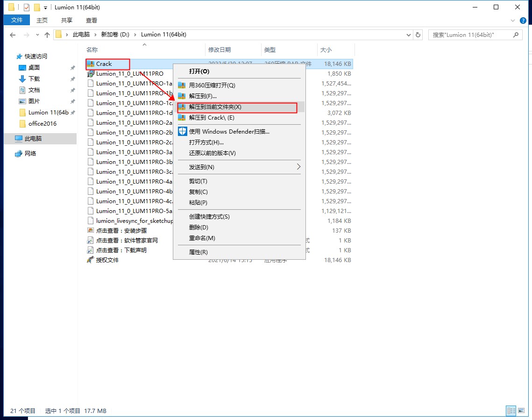Switch to details view layout

[511, 411]
